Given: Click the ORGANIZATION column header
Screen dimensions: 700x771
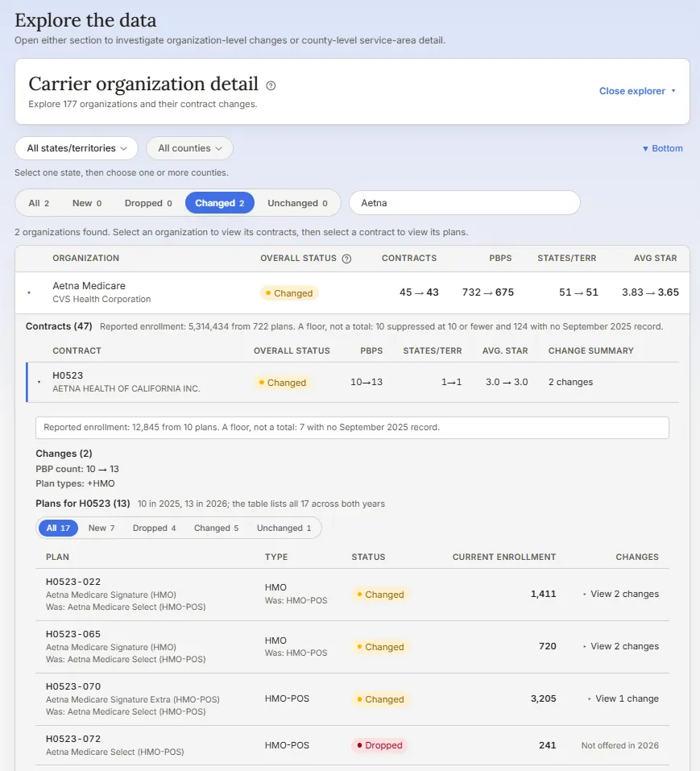Looking at the screenshot, I should (86, 258).
